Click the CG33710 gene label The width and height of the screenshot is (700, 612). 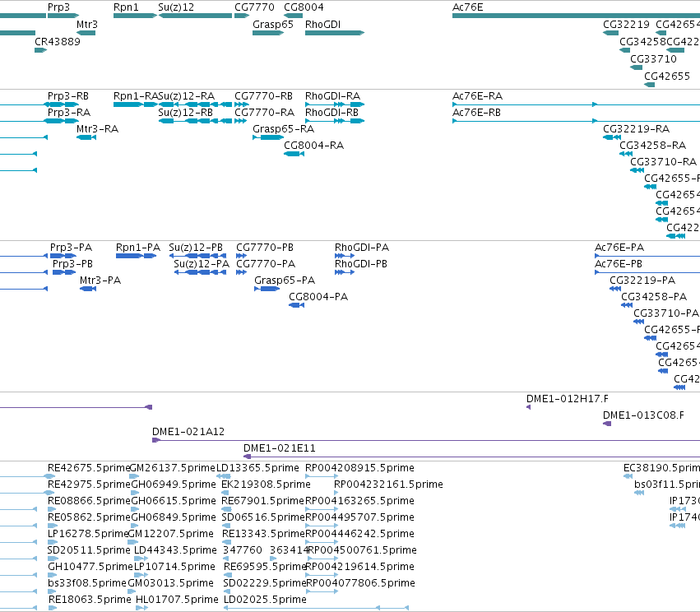tap(653, 59)
